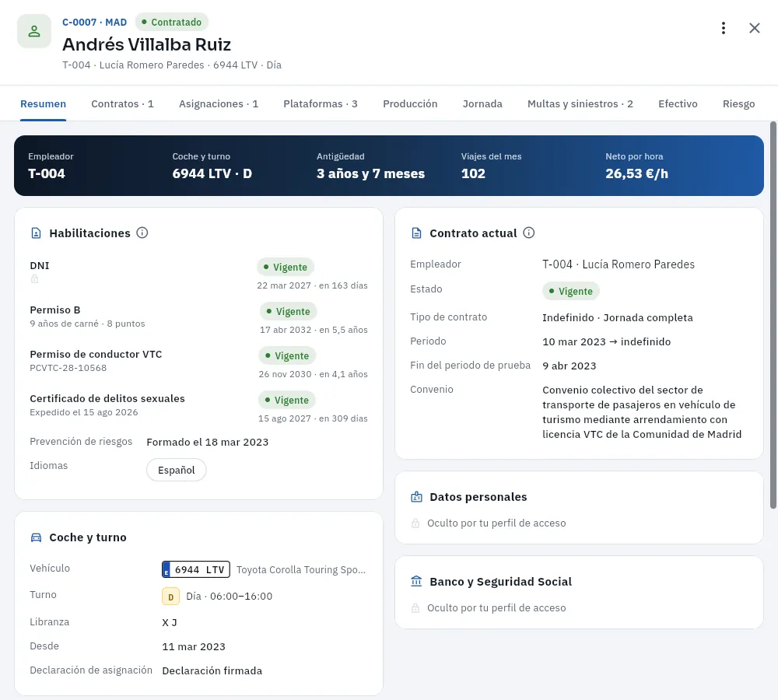Switch to the Asignaciones · 1 tab
Screen dimensions: 778x700
tap(219, 103)
